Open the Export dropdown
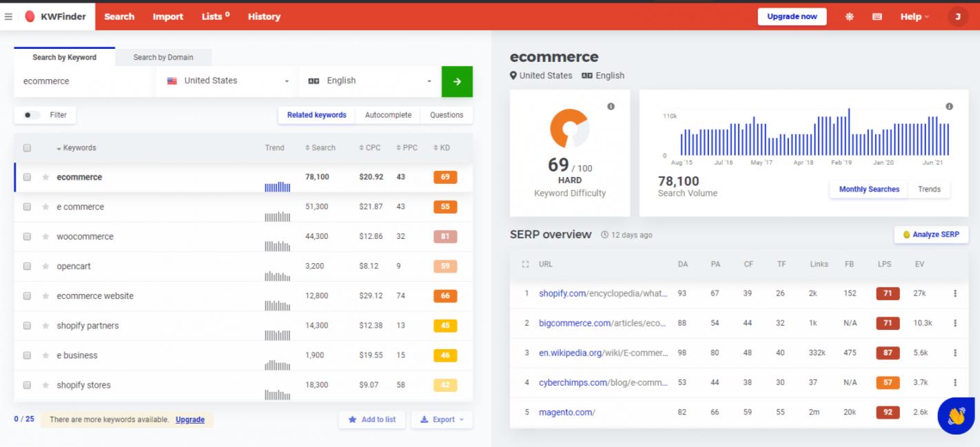This screenshot has height=447, width=980. point(442,419)
